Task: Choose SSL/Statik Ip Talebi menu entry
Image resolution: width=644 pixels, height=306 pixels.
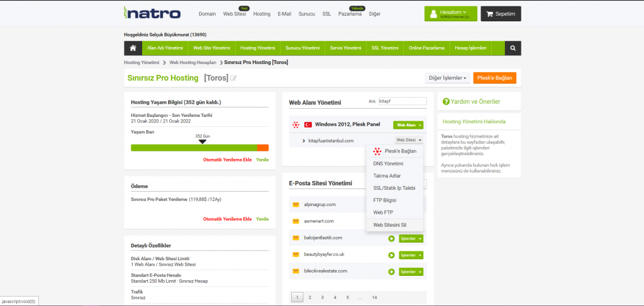Action: pos(394,189)
